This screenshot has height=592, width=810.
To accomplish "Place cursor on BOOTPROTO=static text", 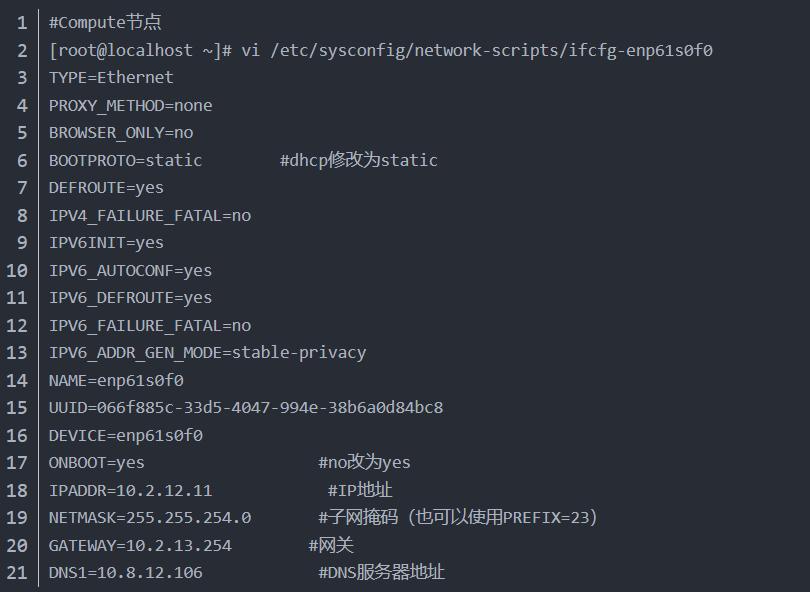I will (125, 160).
